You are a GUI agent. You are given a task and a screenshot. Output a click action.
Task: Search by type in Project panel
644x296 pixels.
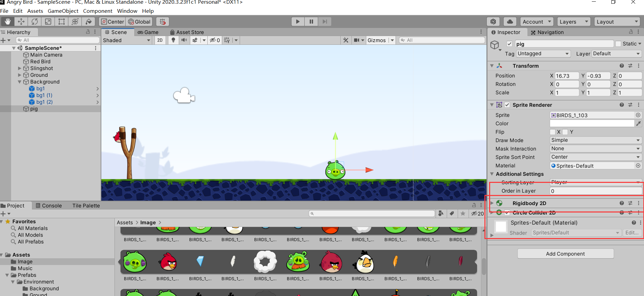click(x=440, y=213)
